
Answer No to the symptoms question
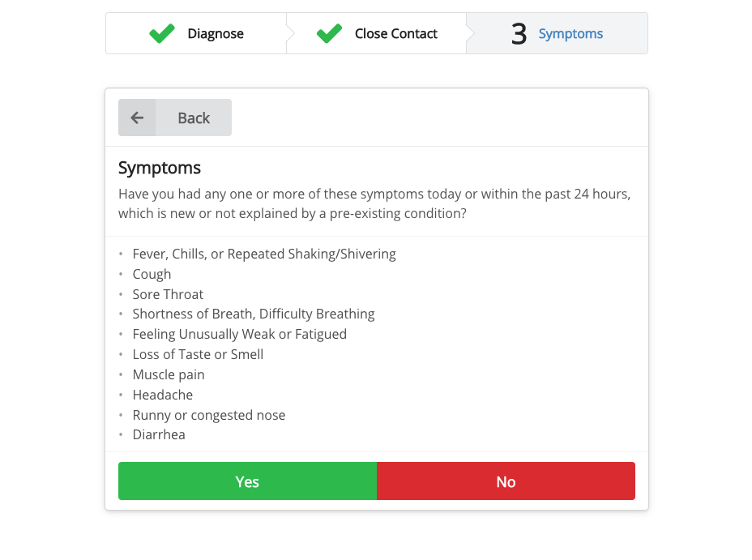506,481
